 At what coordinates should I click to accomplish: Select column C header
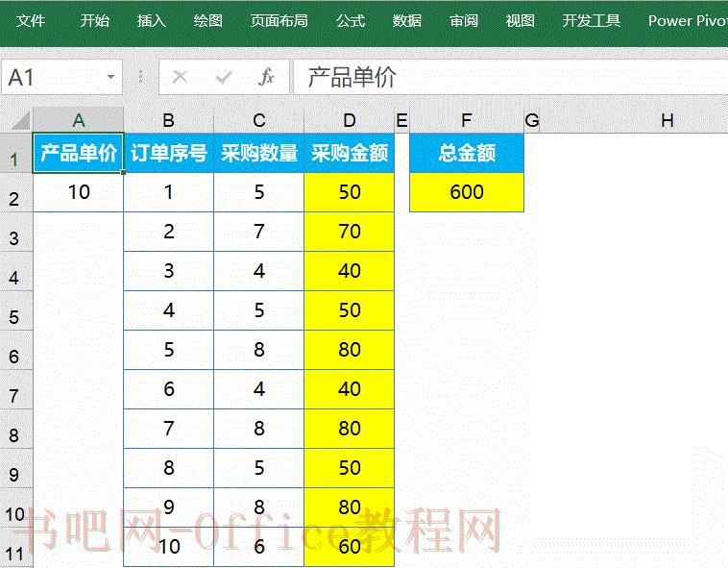point(259,120)
